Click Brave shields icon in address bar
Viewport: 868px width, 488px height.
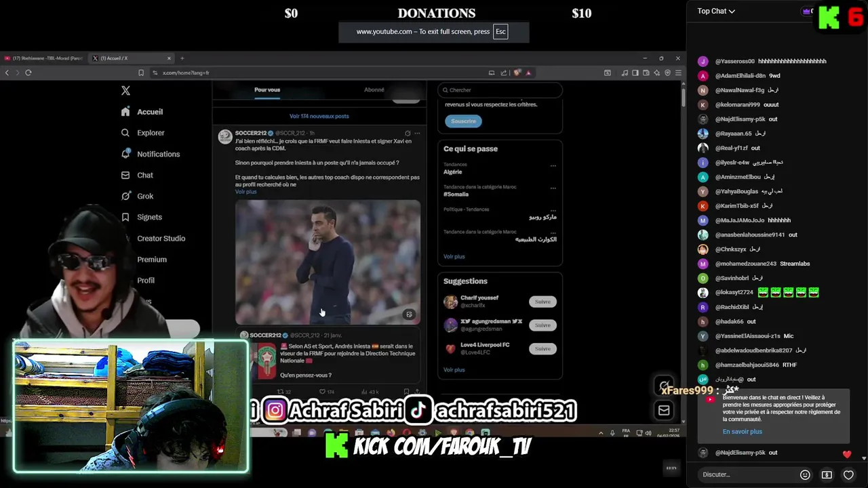517,73
